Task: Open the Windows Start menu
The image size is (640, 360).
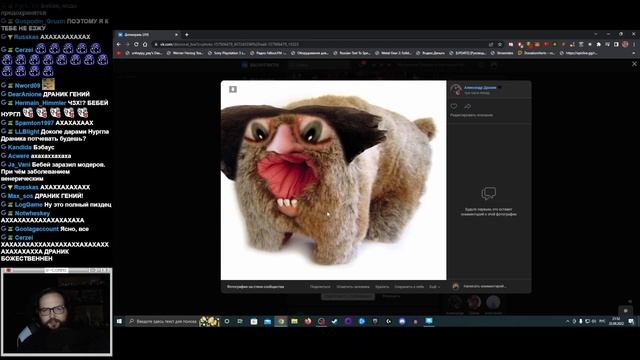Action: coord(119,322)
